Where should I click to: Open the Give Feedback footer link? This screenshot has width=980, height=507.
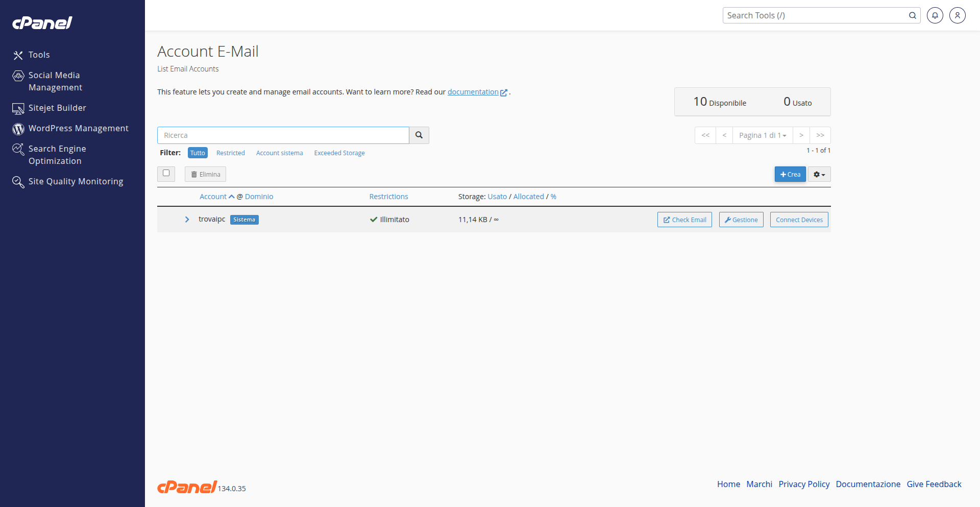[934, 484]
